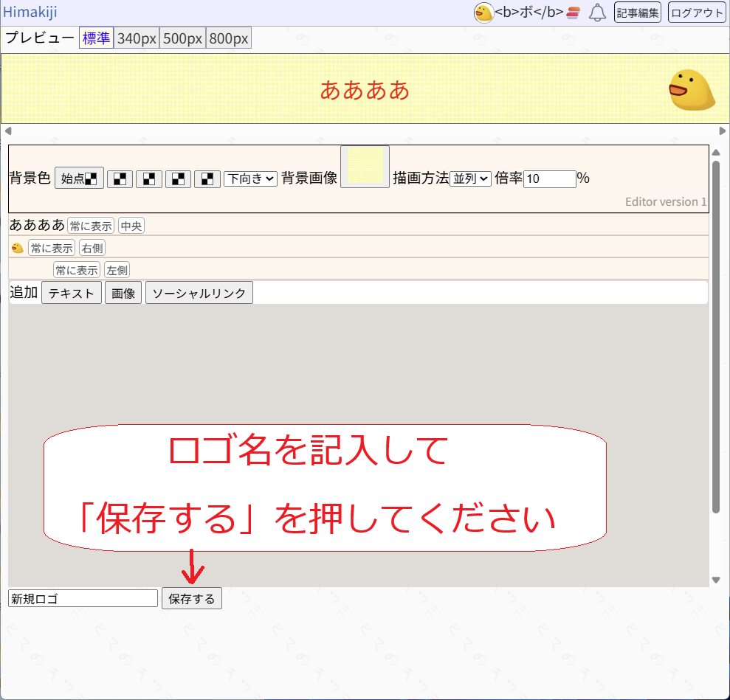Click the preview scroll left arrow
Viewport: 730px width, 700px height.
(8, 131)
